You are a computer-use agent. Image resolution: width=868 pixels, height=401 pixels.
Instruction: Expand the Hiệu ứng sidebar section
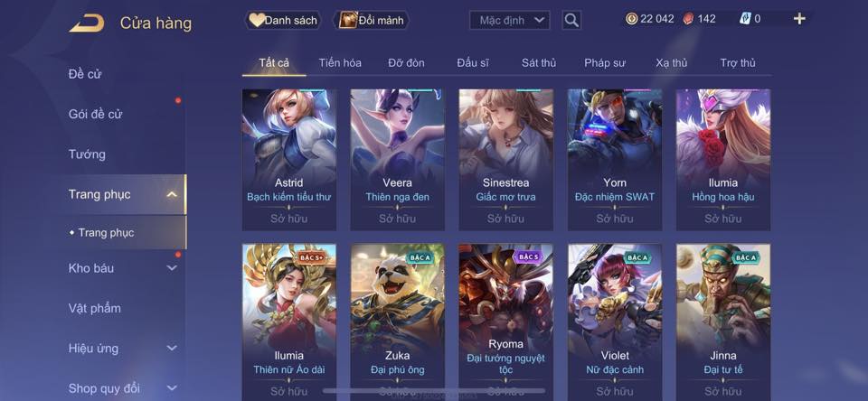(172, 348)
